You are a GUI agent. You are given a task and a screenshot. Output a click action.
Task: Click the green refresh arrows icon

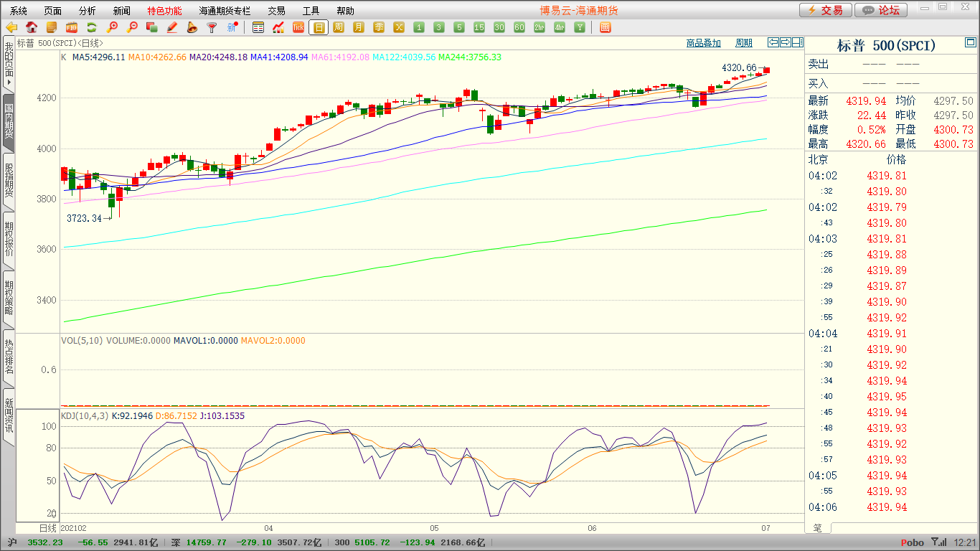[x=92, y=28]
